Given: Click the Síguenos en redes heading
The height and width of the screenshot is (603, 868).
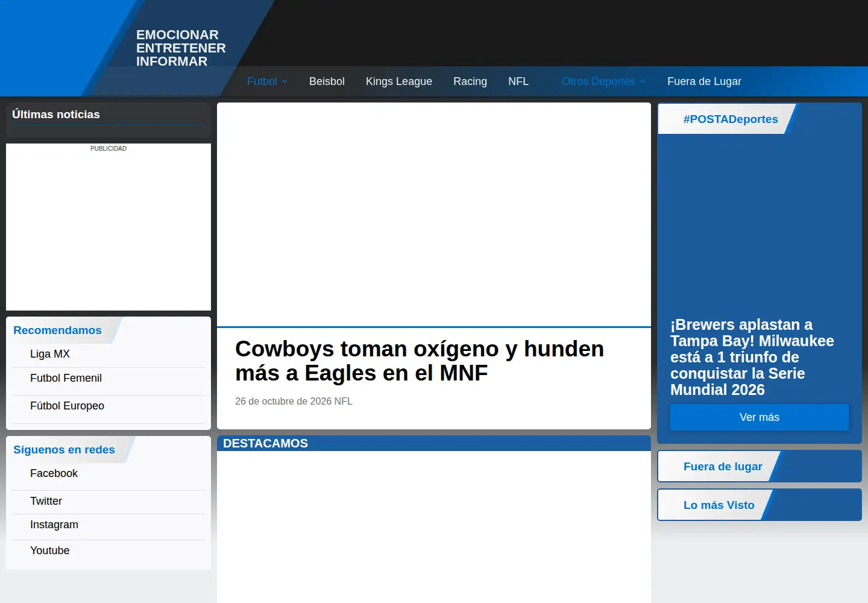Looking at the screenshot, I should coord(64,450).
